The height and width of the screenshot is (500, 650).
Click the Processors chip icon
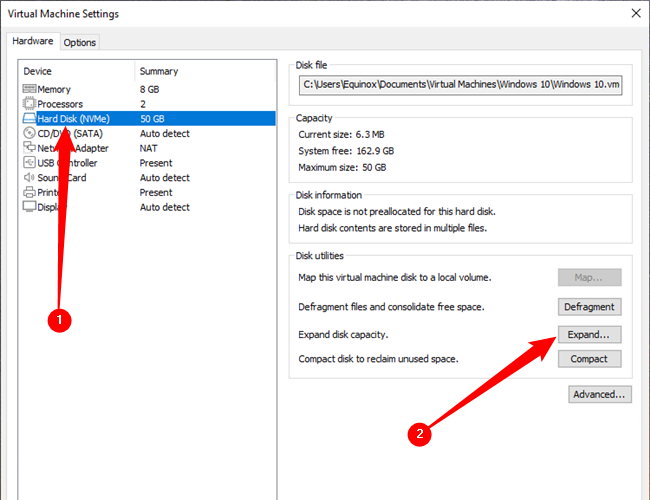tap(29, 104)
